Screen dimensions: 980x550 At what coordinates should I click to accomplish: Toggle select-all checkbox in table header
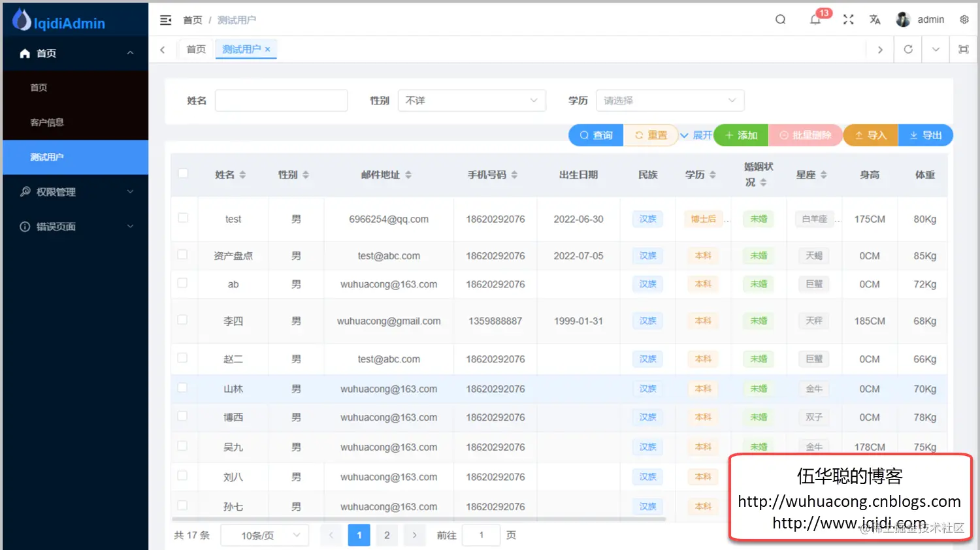183,173
